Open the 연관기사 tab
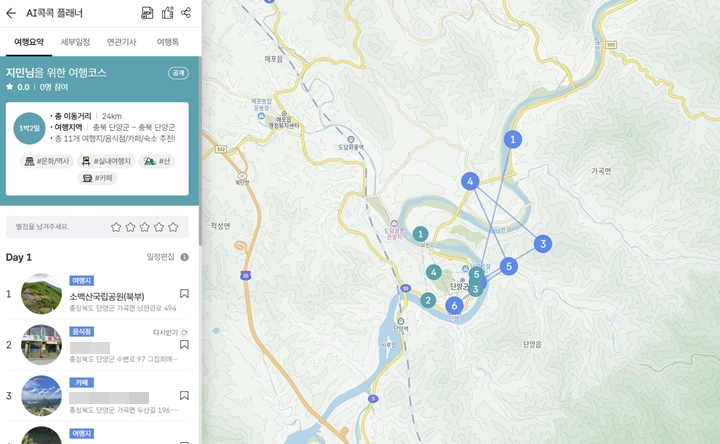This screenshot has width=720, height=444. click(x=121, y=42)
